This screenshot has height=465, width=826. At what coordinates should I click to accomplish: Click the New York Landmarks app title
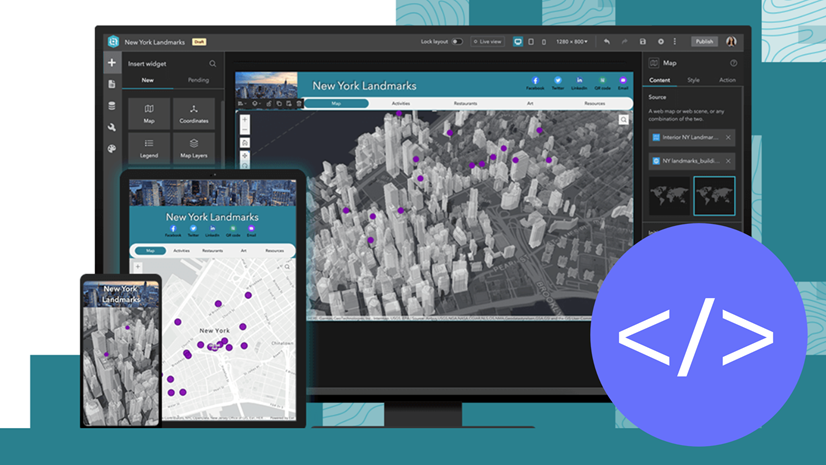click(x=155, y=42)
